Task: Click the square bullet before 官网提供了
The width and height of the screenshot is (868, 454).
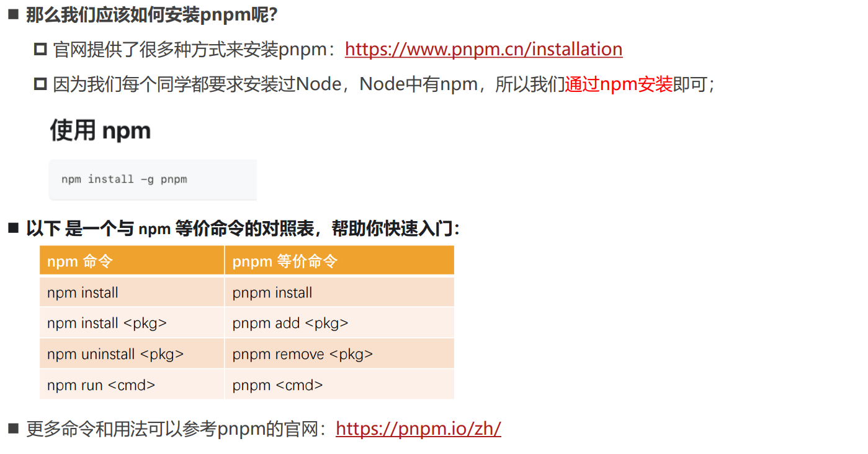Action: (x=41, y=50)
